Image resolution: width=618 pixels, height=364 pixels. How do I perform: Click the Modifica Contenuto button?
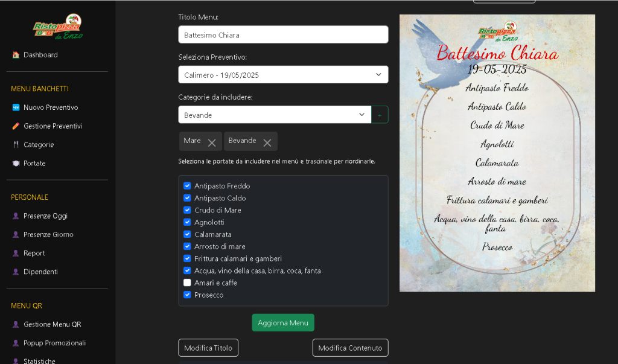pos(350,348)
